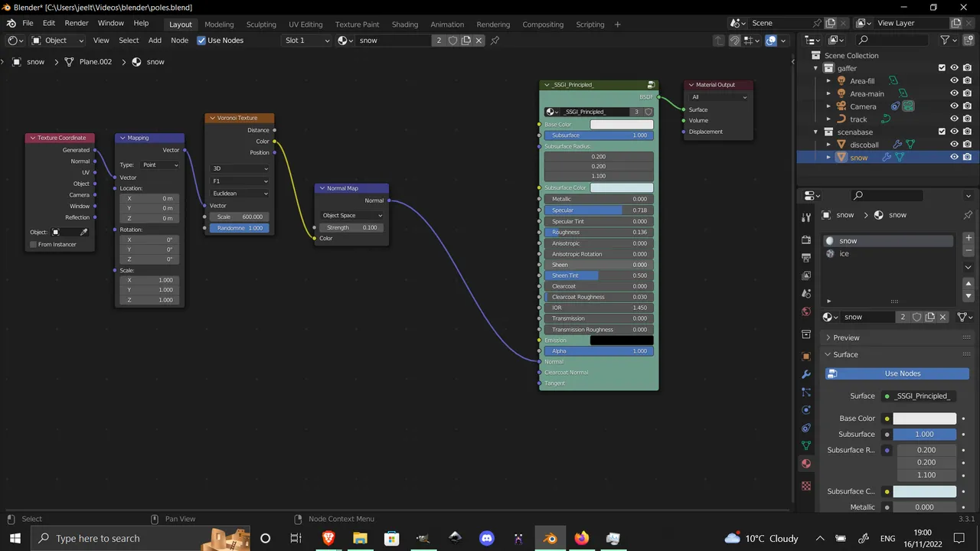Open the Object Data properties tab

coord(806,445)
